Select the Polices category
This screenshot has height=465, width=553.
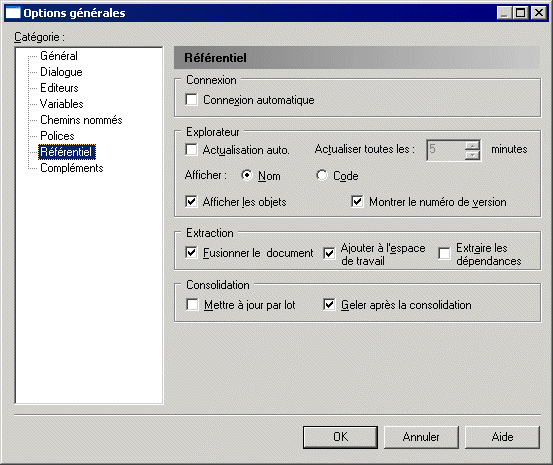tap(57, 136)
